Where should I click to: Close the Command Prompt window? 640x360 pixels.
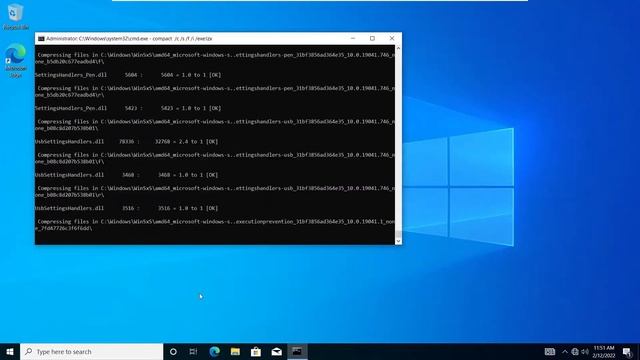pyautogui.click(x=392, y=38)
